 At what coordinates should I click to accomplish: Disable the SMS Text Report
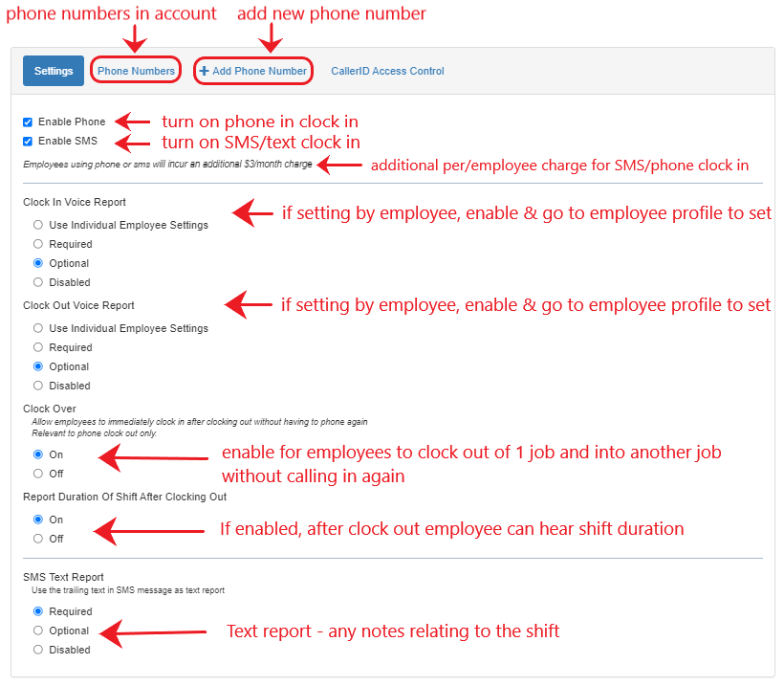38,650
